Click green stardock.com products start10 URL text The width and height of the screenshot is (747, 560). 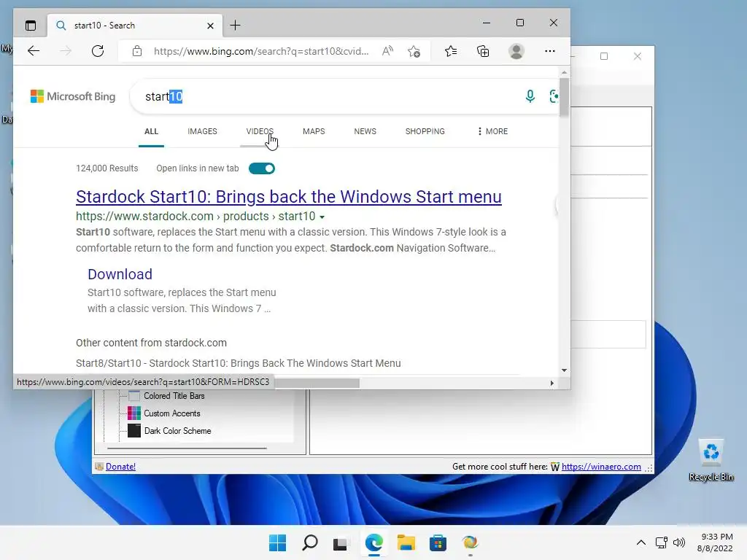coord(196,216)
